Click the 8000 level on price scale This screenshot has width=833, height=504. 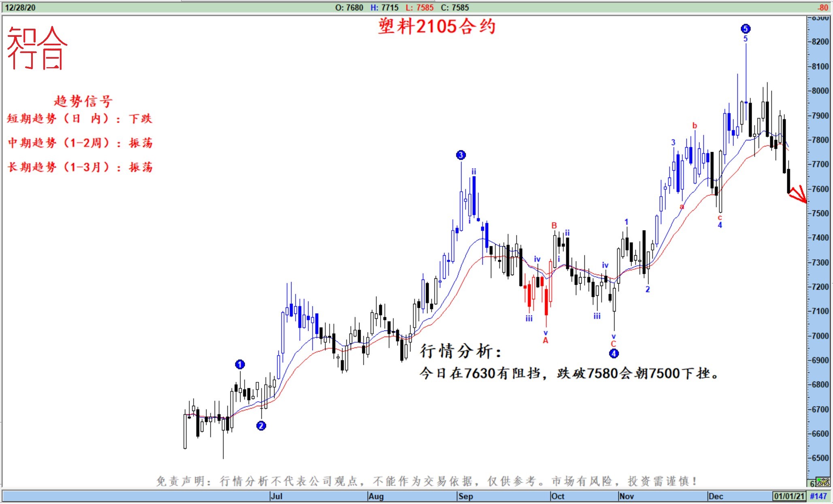(820, 91)
